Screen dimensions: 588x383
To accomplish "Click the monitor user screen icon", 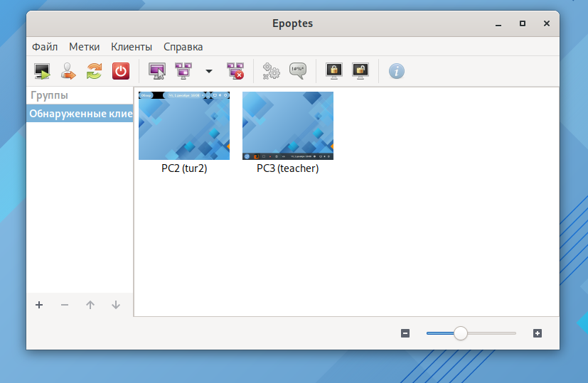I will [157, 71].
